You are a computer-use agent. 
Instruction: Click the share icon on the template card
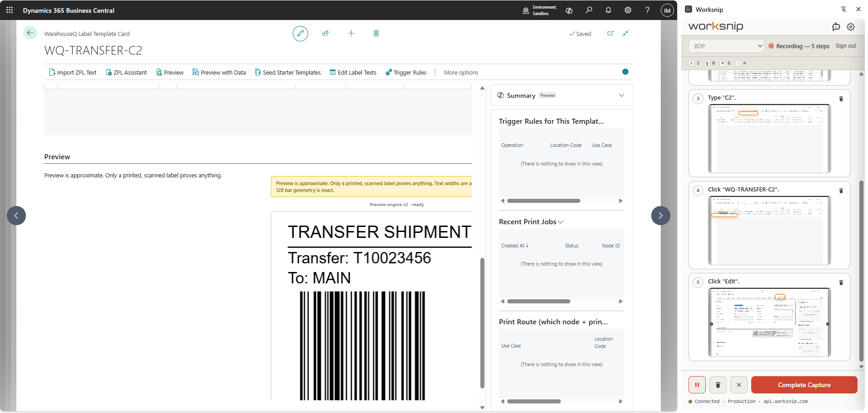[x=326, y=33]
